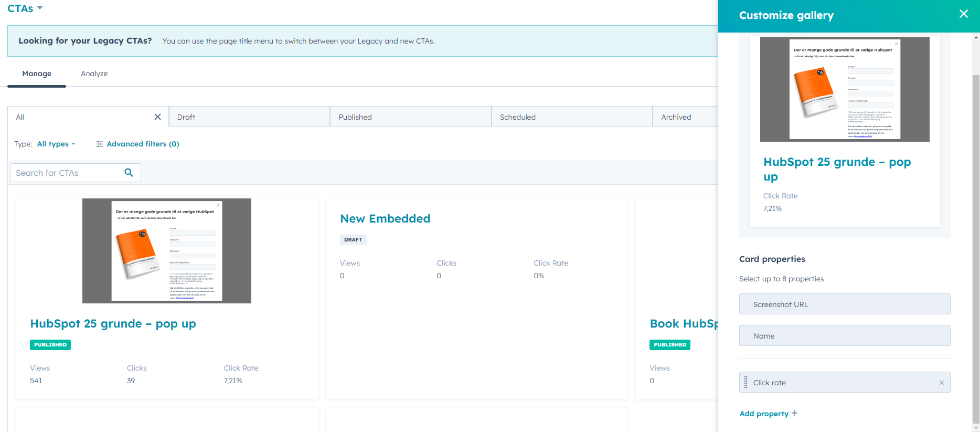The height and width of the screenshot is (432, 980).
Task: Select the Scheduled status tab
Action: tap(572, 117)
